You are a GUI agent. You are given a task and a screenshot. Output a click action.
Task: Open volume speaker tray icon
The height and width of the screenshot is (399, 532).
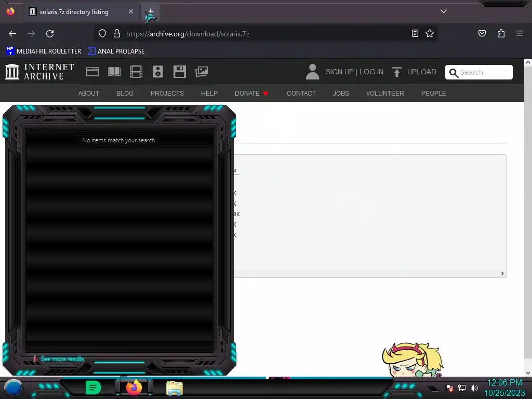tap(474, 388)
